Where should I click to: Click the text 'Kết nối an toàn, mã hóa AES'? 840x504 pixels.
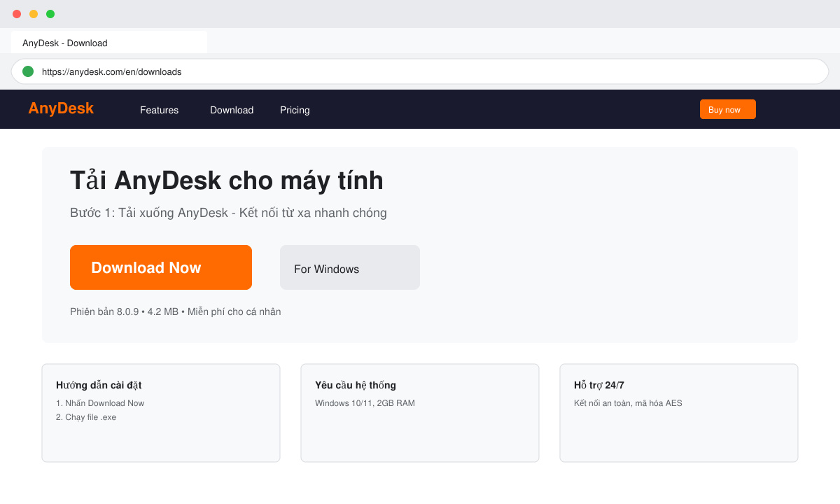coord(628,403)
